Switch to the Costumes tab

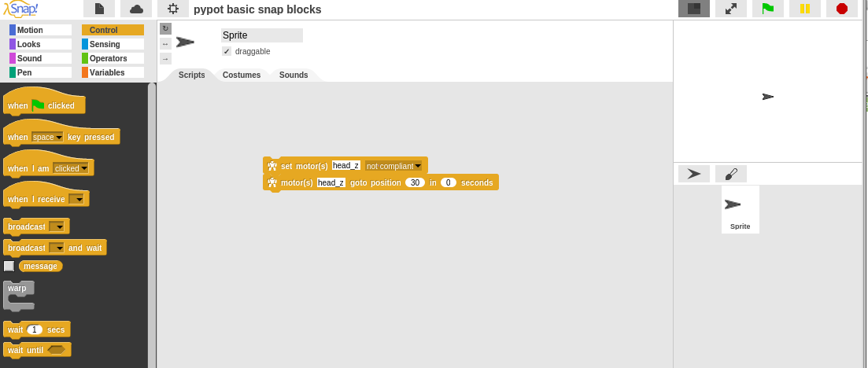coord(242,75)
